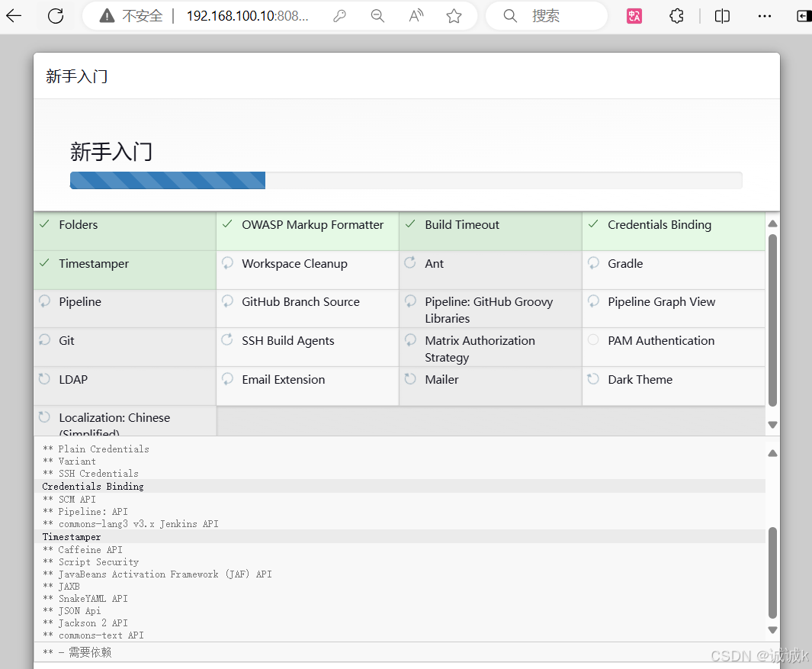812x669 pixels.
Task: Click the 新手入门 dialog header title
Action: pos(77,76)
